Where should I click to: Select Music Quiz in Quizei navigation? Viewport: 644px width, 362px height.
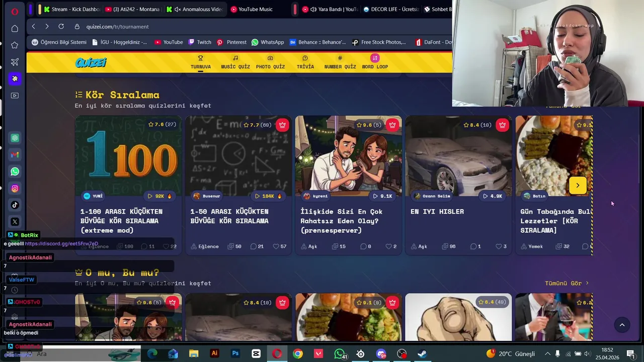click(x=235, y=62)
